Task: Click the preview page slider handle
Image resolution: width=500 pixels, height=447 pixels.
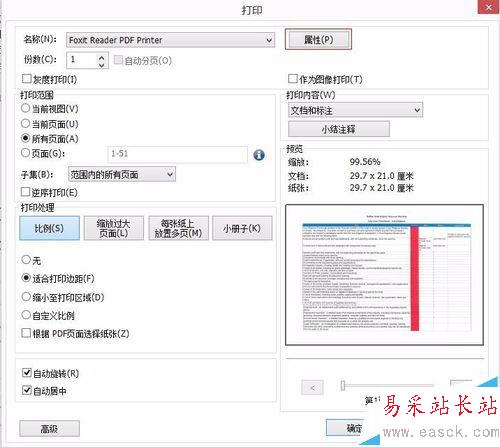Action: (x=343, y=385)
